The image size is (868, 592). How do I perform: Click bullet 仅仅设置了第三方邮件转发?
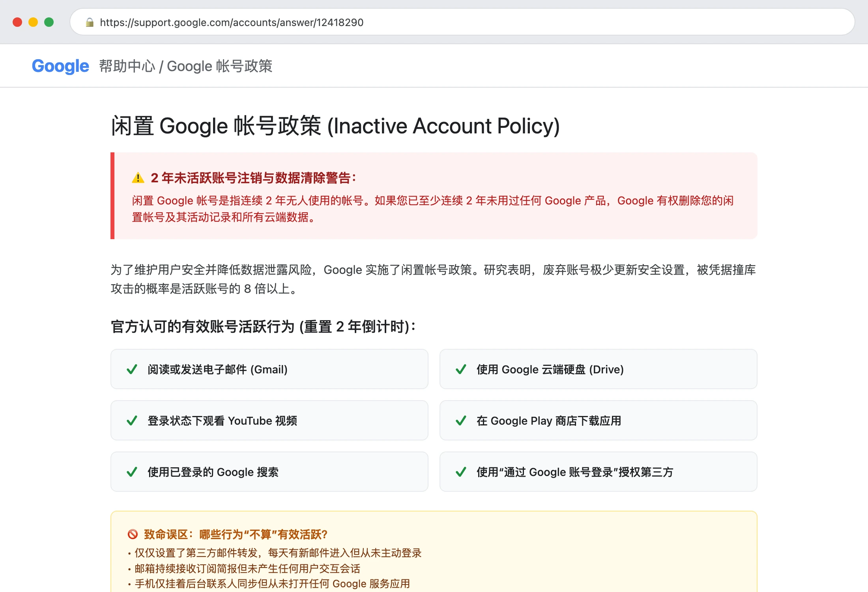coord(275,553)
